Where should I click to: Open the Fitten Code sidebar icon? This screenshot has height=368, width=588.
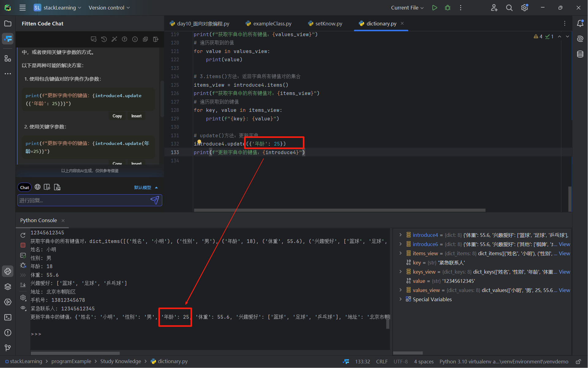point(8,39)
